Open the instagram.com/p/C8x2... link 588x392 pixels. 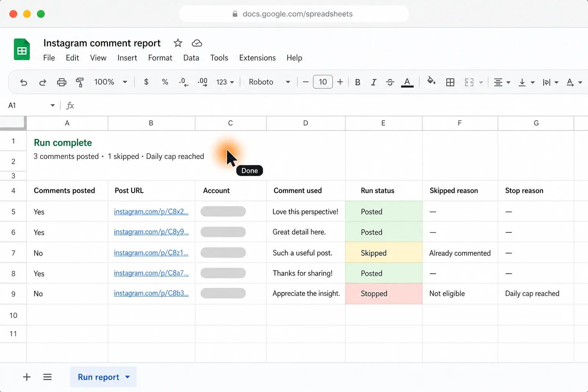pos(151,211)
